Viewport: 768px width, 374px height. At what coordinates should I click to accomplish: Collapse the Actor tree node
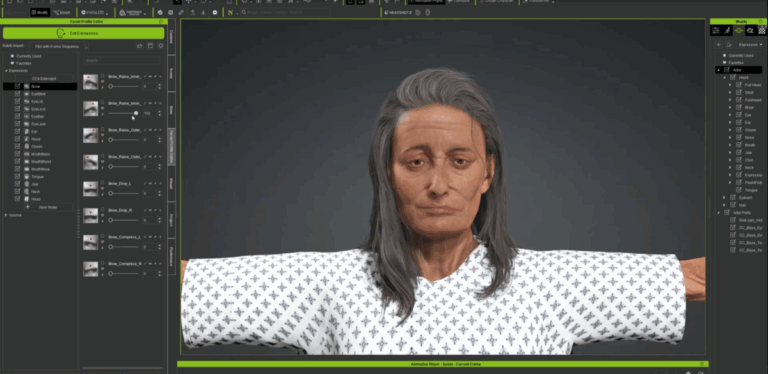[719, 70]
